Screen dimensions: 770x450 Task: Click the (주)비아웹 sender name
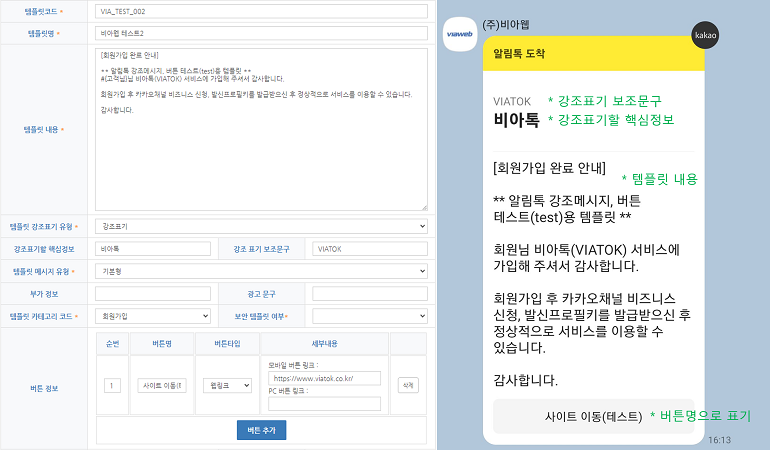(505, 24)
